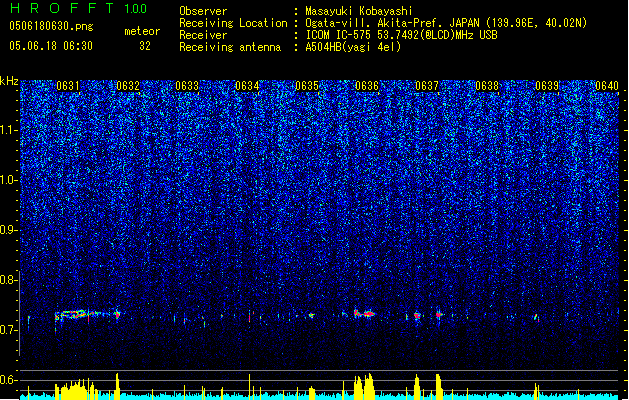
Task: Click the long meteor echo trace after 0631
Action: click(76, 315)
